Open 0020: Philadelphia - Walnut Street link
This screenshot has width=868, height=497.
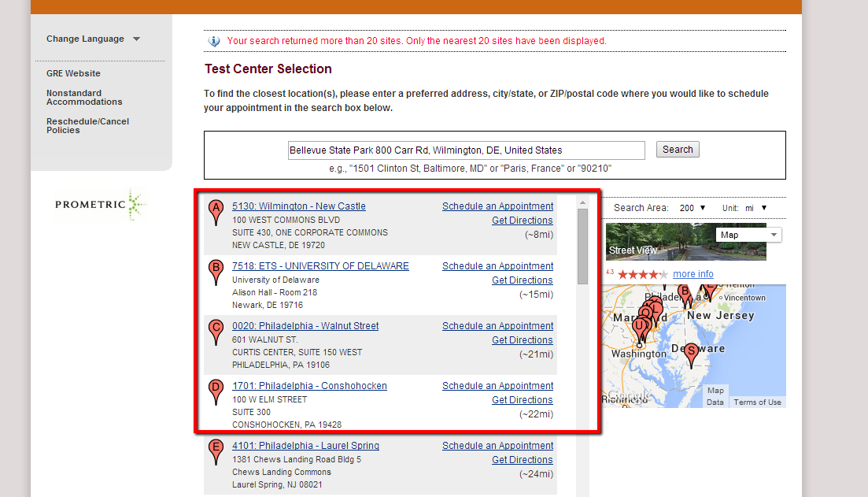[x=305, y=326]
